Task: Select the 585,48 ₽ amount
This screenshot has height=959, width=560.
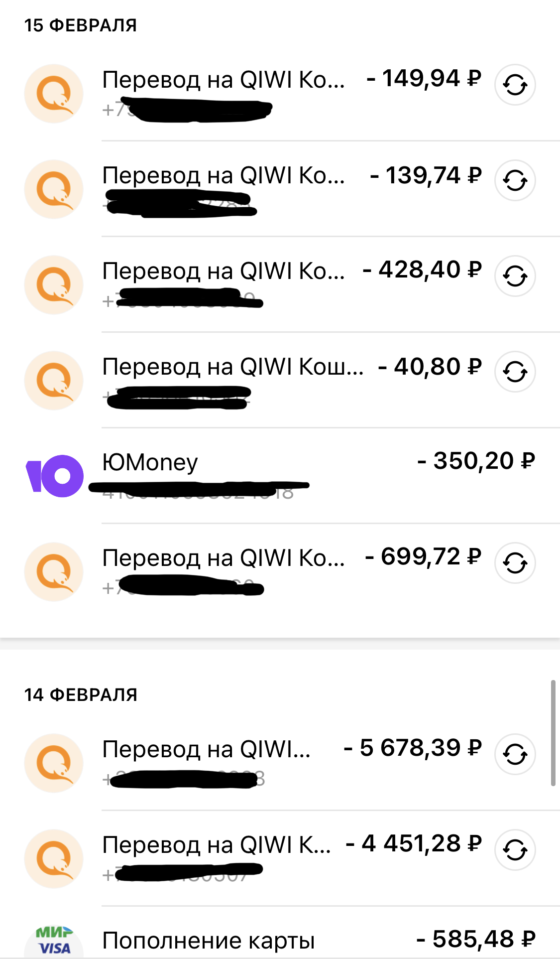Action: click(475, 940)
